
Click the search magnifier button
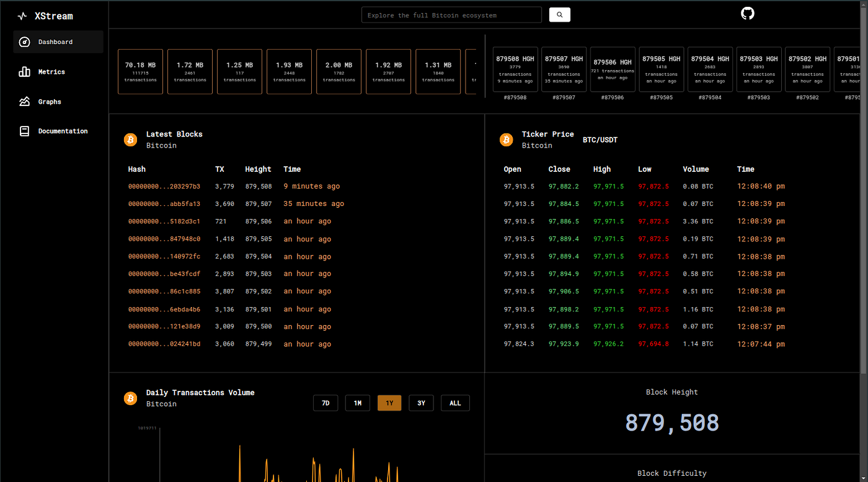560,15
